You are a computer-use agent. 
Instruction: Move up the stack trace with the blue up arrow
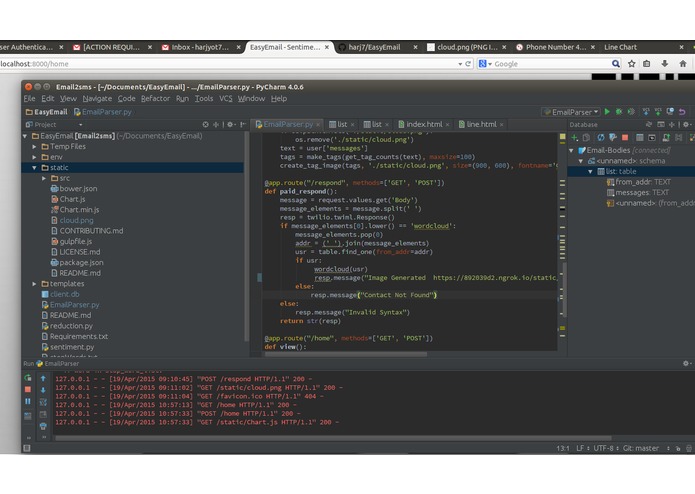tap(43, 378)
